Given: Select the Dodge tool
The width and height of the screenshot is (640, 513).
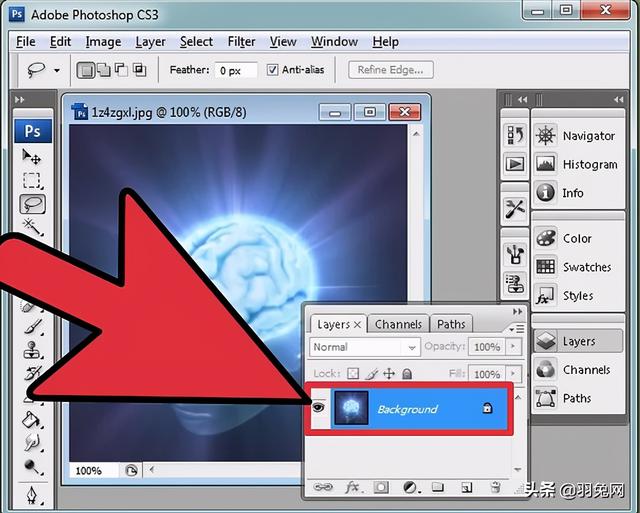Looking at the screenshot, I should pos(32,466).
